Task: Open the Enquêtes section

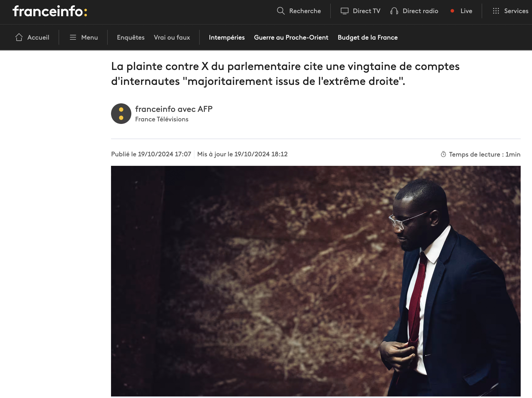Action: click(131, 38)
